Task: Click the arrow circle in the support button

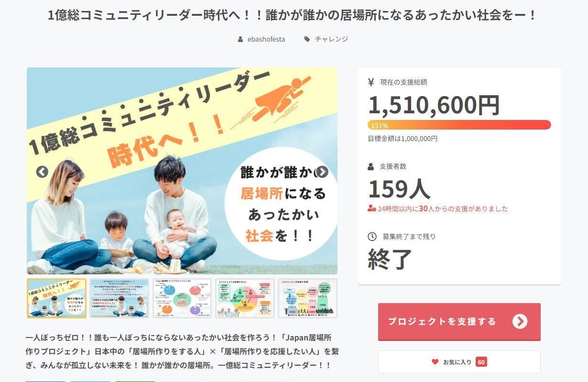Action: point(520,321)
